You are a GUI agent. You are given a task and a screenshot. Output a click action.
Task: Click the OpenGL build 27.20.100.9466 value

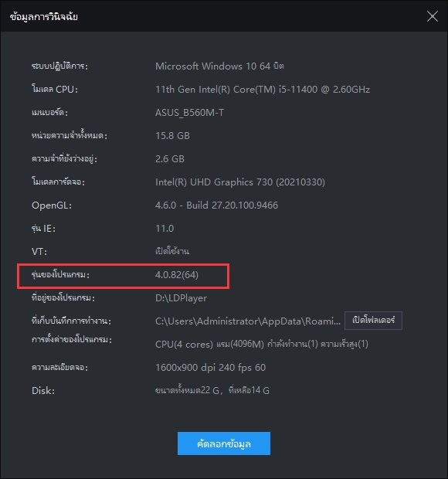[x=216, y=205]
